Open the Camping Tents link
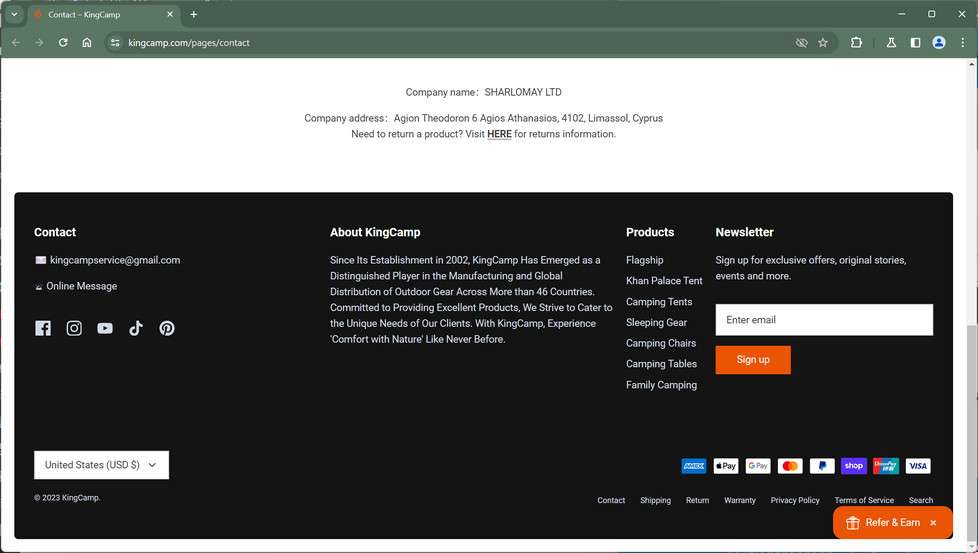The height and width of the screenshot is (553, 978). (659, 302)
